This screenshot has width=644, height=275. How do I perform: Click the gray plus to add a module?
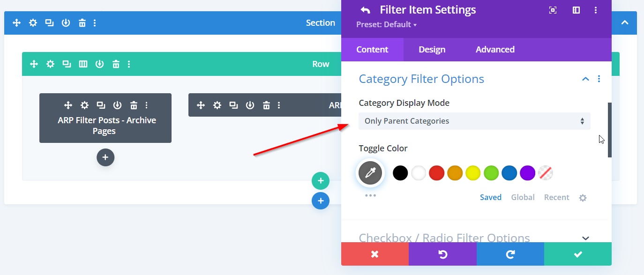(x=105, y=157)
